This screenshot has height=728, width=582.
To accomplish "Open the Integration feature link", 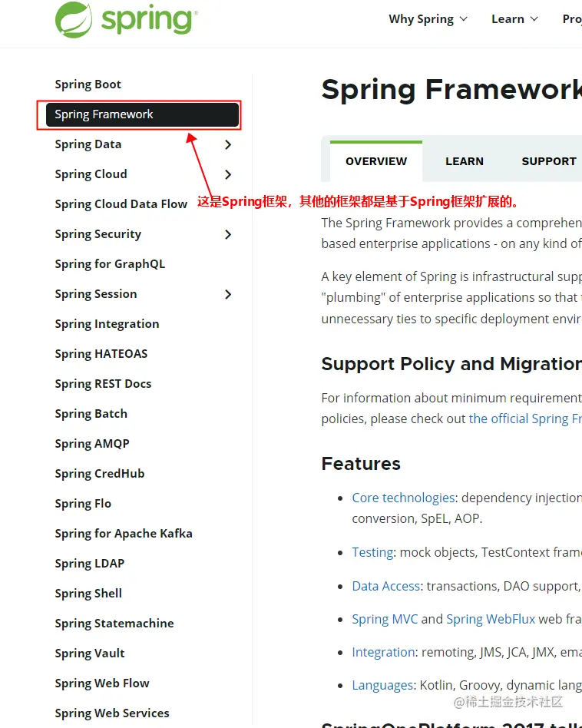I will (383, 652).
